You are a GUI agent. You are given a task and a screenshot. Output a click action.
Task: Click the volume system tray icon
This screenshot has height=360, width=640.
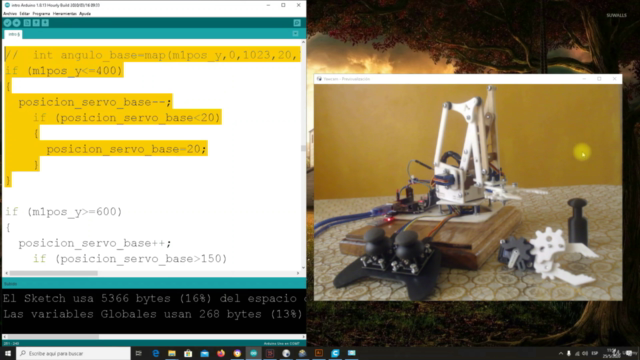coord(585,353)
